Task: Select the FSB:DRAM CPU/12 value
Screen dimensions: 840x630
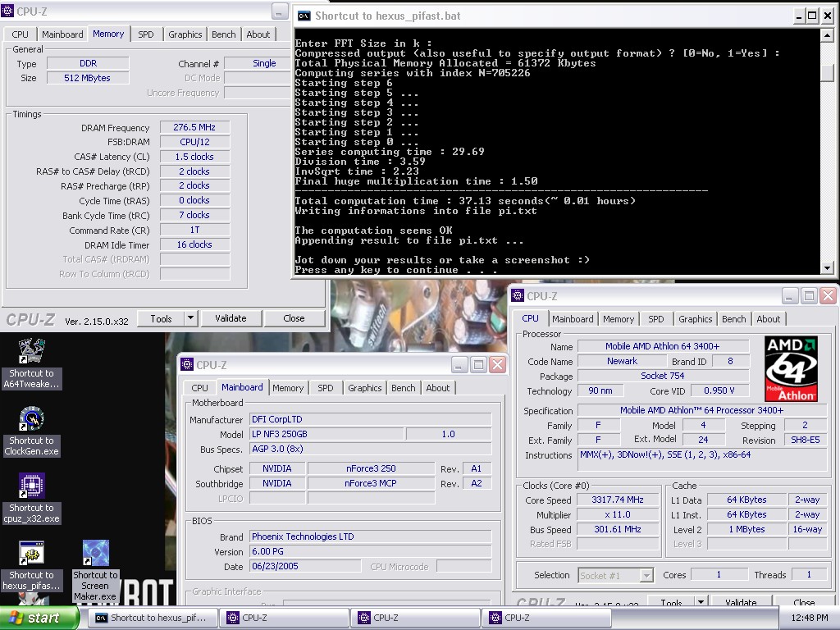Action: coord(194,142)
